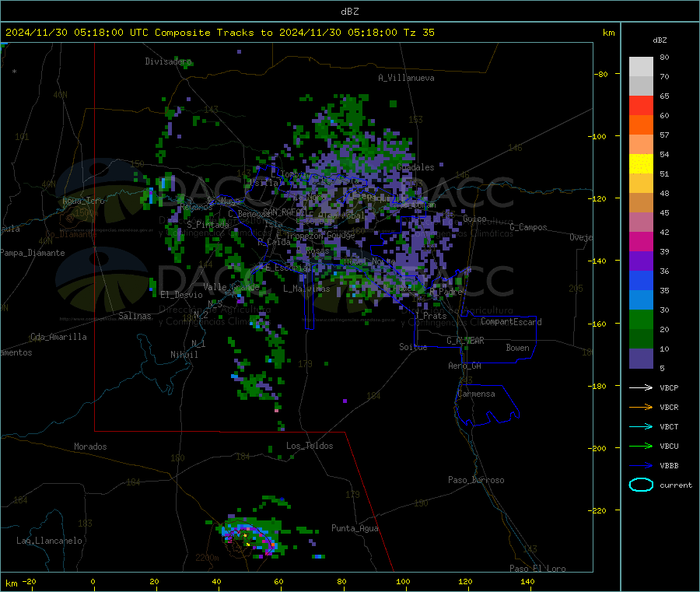This screenshot has height=592, width=700.
Task: Click the 'Lag.Llancanelo' map label
Action: [49, 541]
